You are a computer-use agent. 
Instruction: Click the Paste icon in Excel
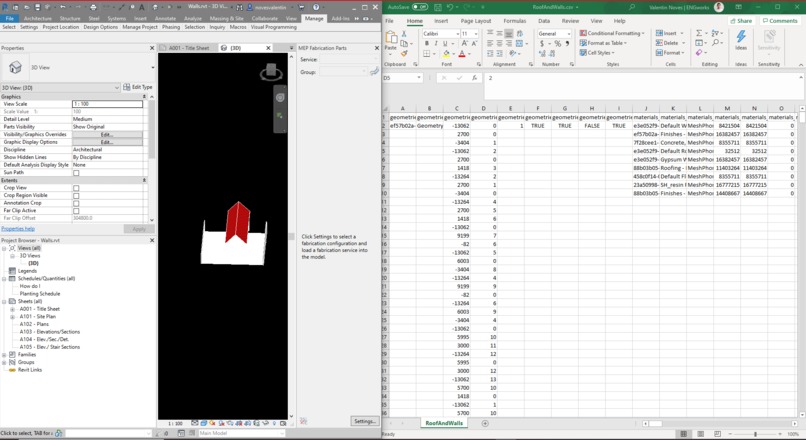pyautogui.click(x=391, y=38)
